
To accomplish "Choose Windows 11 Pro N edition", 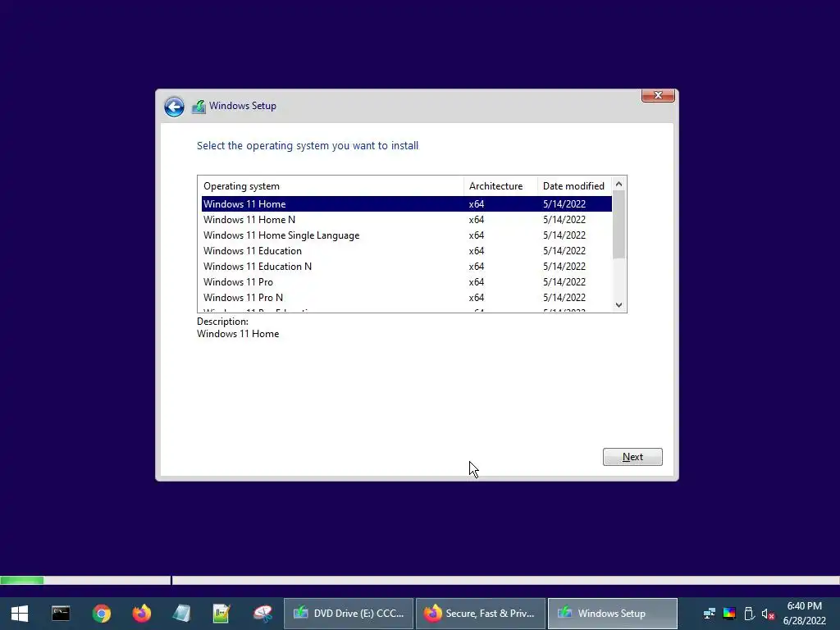I will tap(407, 297).
